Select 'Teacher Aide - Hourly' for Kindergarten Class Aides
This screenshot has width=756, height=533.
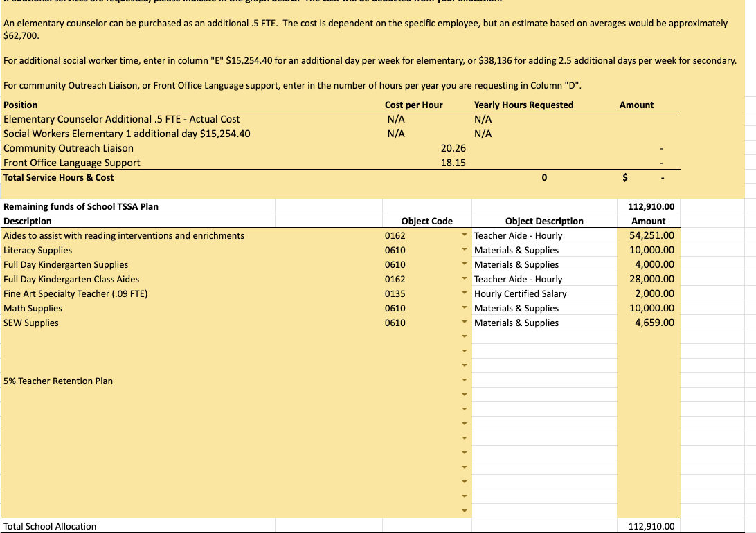544,278
